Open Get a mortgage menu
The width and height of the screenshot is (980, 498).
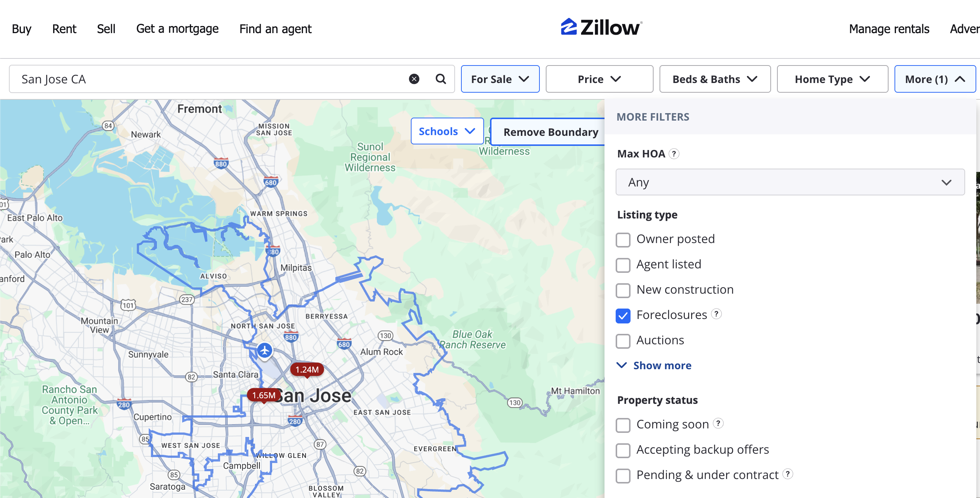[177, 29]
